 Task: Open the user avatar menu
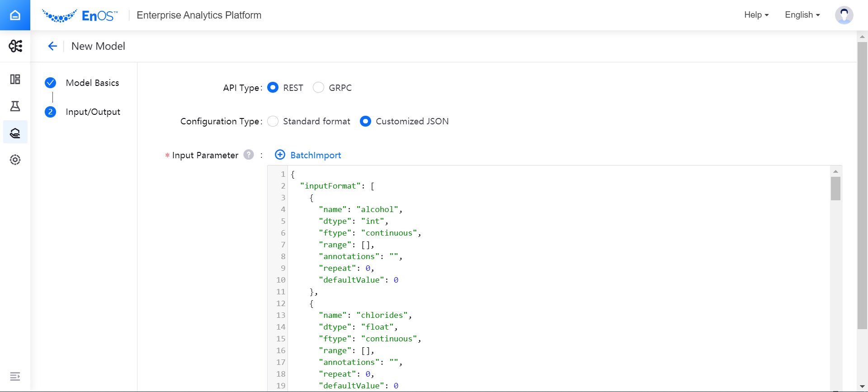(x=844, y=15)
